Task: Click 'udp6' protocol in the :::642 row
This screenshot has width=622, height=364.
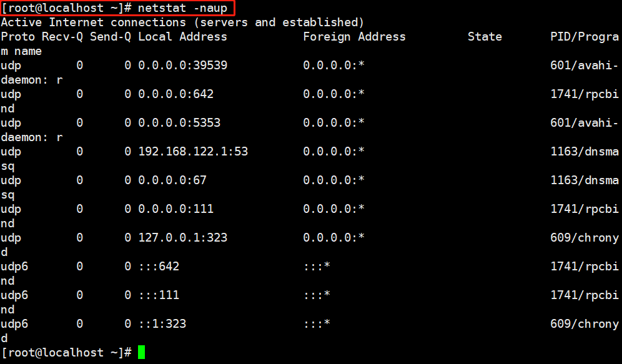Action: pos(14,267)
